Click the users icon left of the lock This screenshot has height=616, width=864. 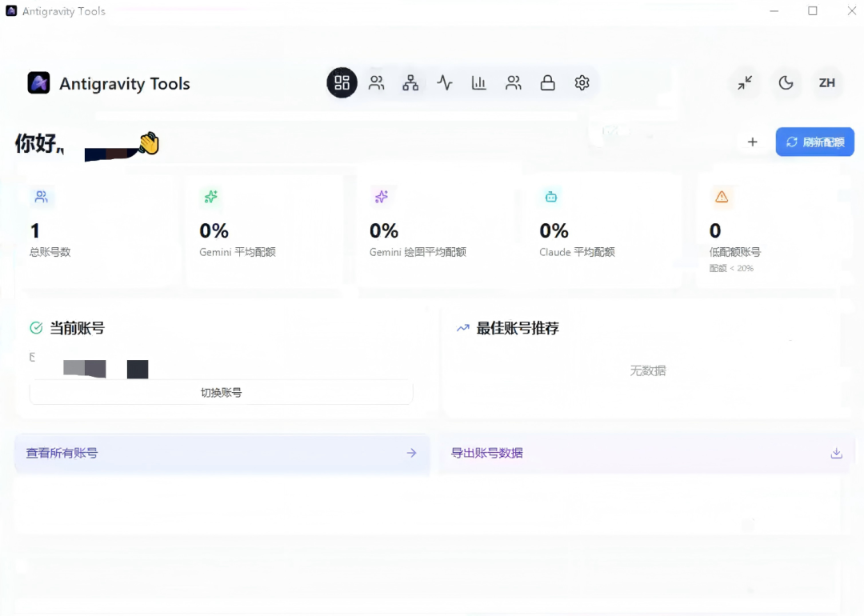click(514, 82)
